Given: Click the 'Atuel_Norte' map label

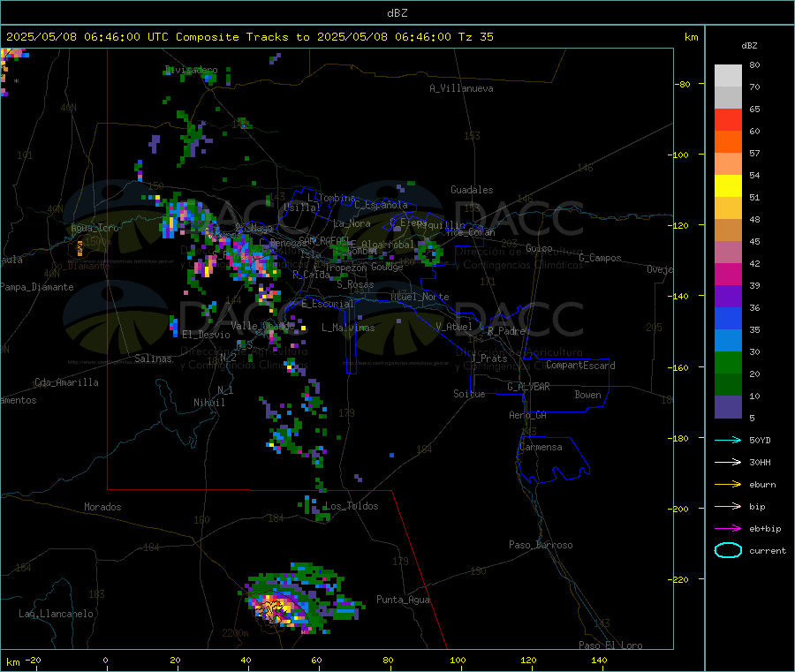Looking at the screenshot, I should 420,297.
